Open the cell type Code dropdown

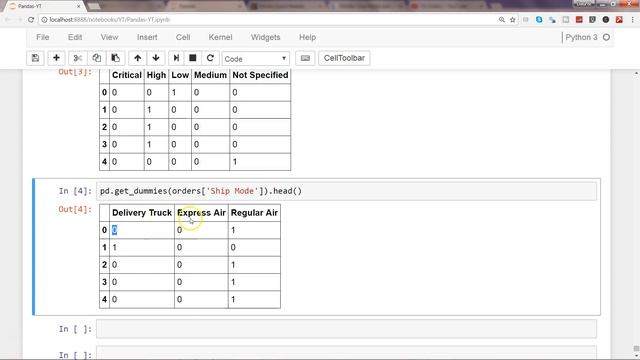click(256, 59)
